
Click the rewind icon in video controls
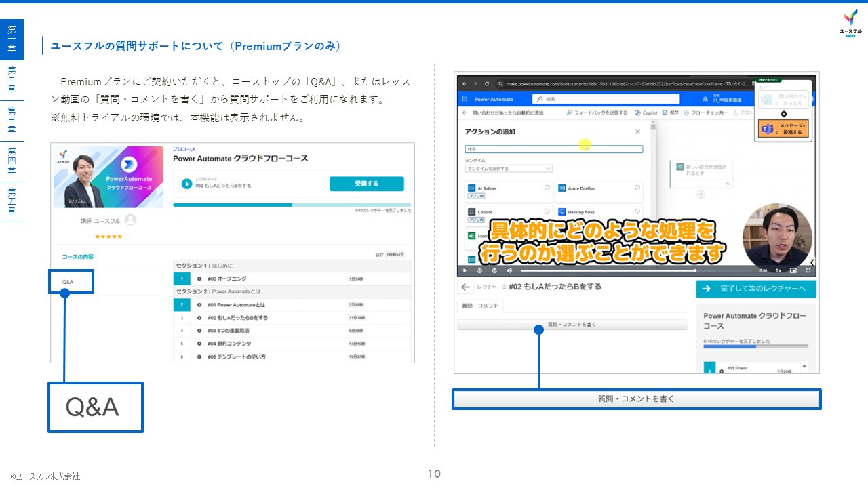pos(479,270)
